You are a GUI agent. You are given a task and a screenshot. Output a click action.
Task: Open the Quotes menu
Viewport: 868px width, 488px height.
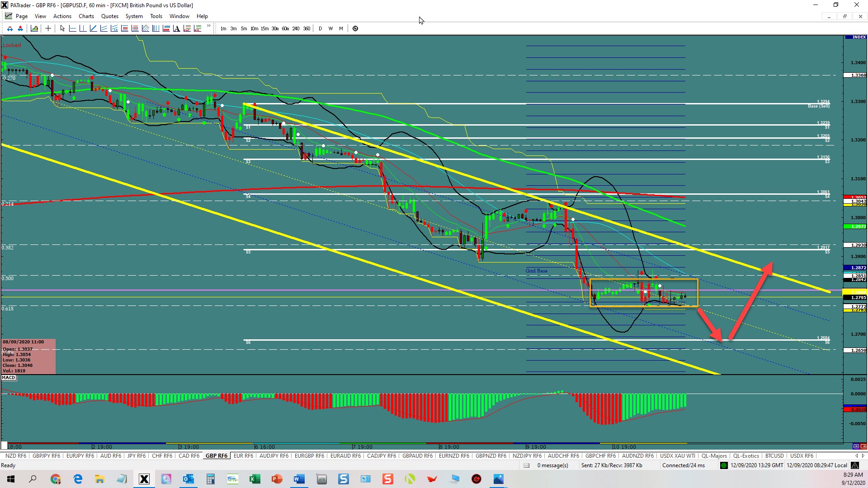110,16
